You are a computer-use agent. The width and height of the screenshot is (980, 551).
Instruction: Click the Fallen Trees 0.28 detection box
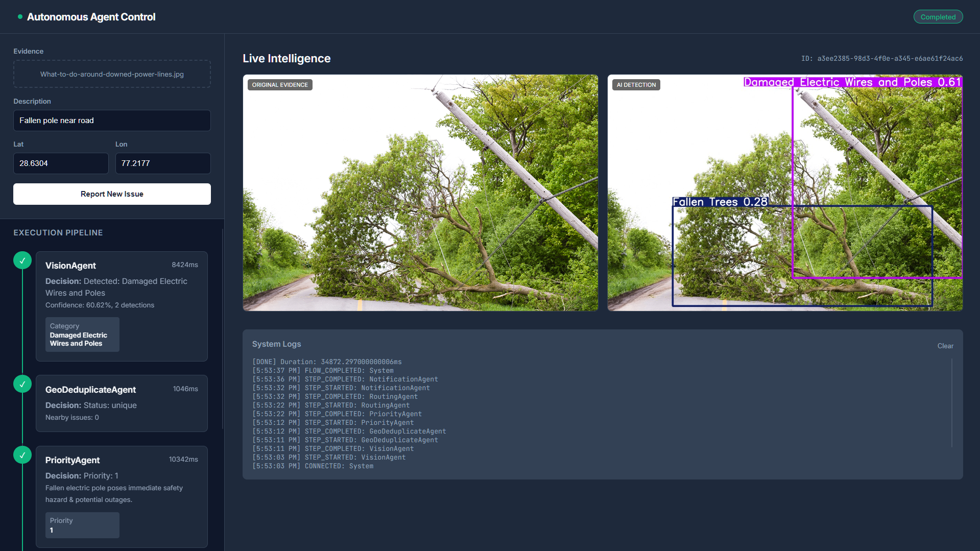tap(720, 201)
